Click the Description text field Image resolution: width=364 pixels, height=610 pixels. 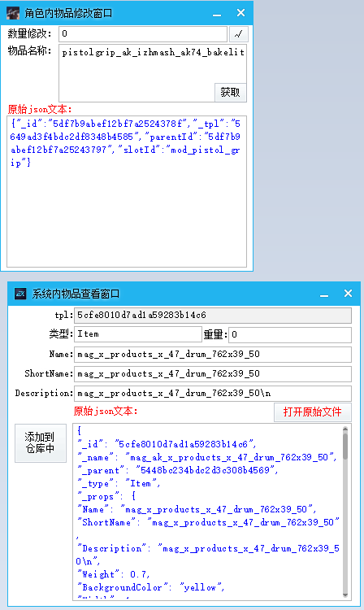(x=213, y=394)
